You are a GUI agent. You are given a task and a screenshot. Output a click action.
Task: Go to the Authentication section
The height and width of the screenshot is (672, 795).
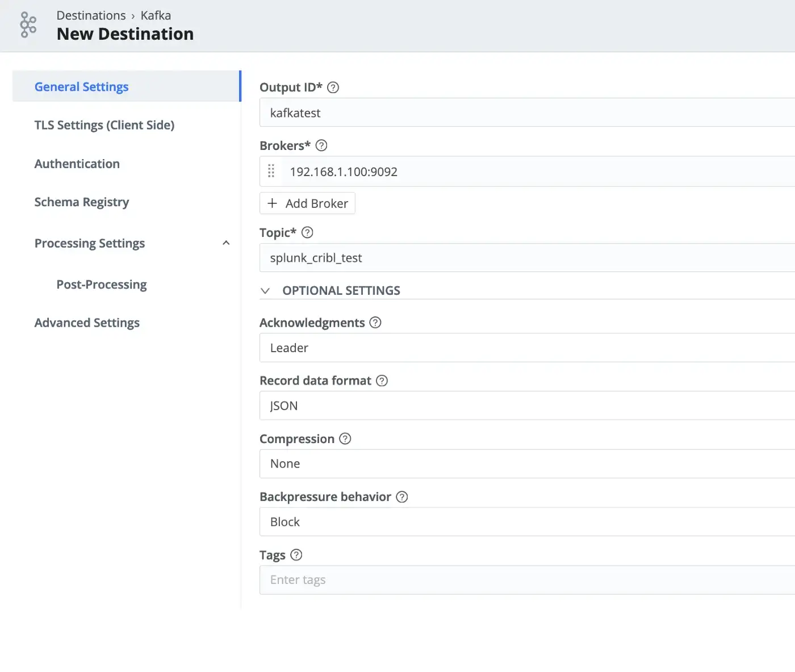[x=77, y=164]
